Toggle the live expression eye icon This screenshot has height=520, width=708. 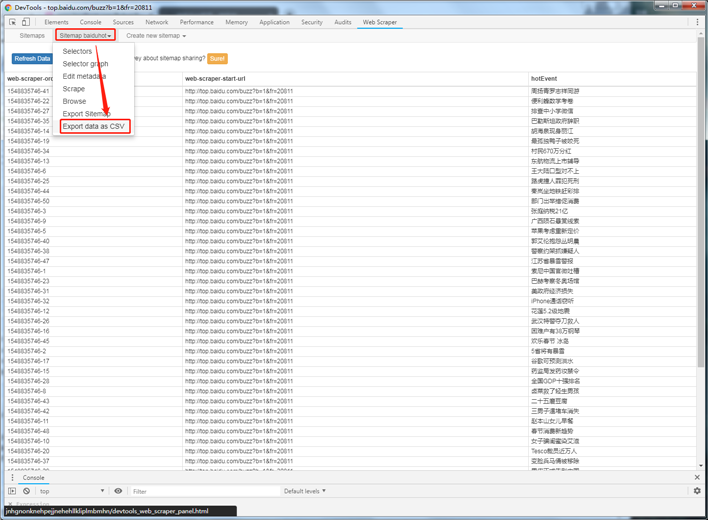(118, 491)
